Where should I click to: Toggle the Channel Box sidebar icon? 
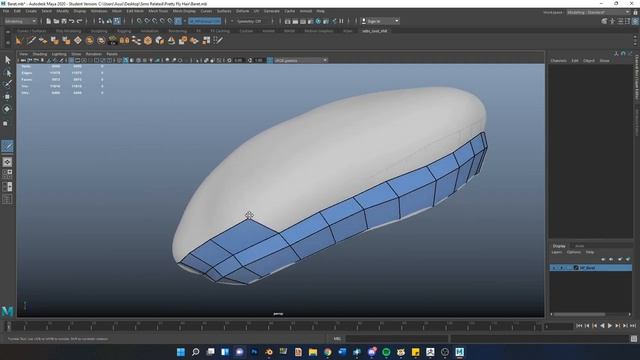(x=635, y=21)
